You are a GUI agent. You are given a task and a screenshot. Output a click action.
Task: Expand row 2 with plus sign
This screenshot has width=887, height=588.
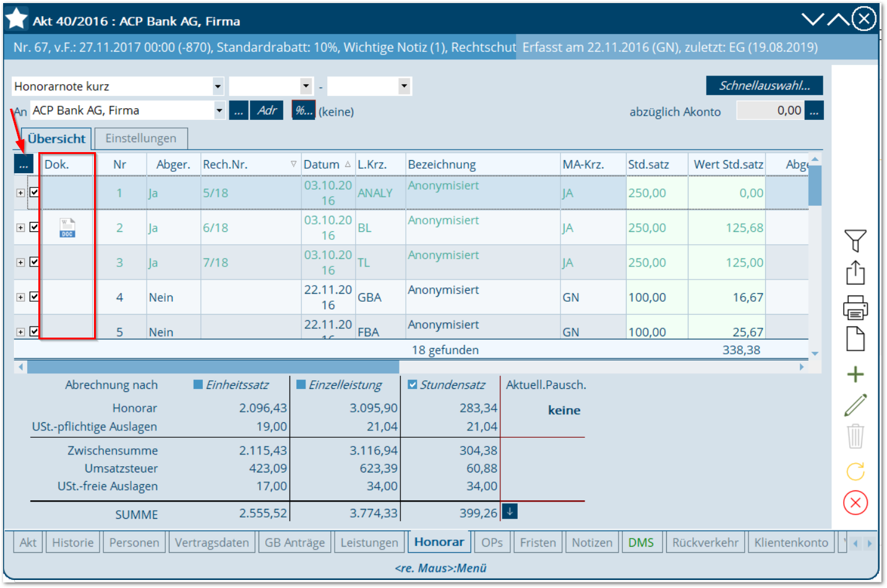(20, 228)
